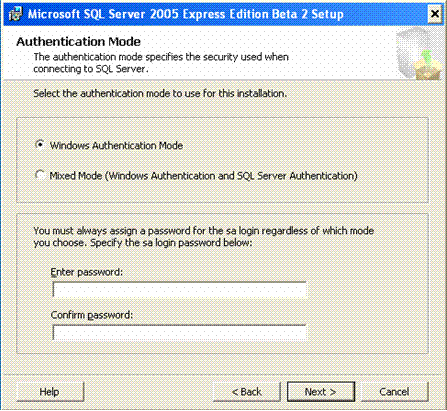Cancel the SQL Server installation
447x411 pixels.
click(x=395, y=392)
